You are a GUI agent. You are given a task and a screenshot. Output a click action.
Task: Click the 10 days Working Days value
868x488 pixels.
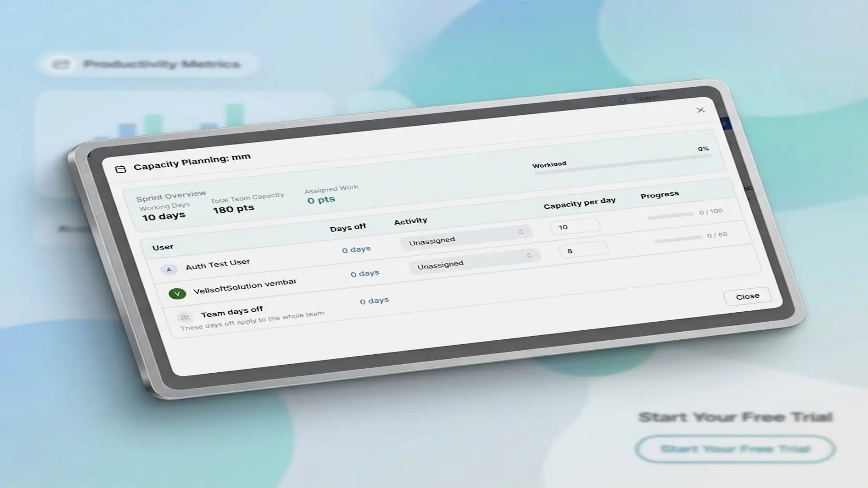(164, 216)
